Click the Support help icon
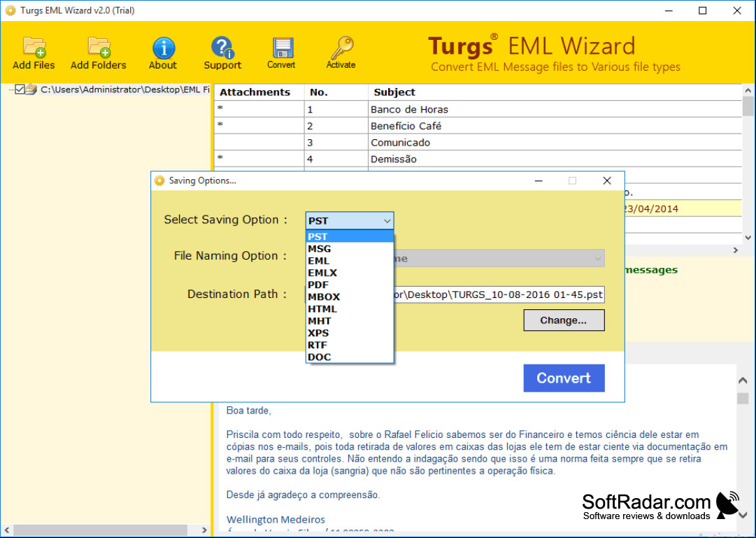 coord(222,48)
